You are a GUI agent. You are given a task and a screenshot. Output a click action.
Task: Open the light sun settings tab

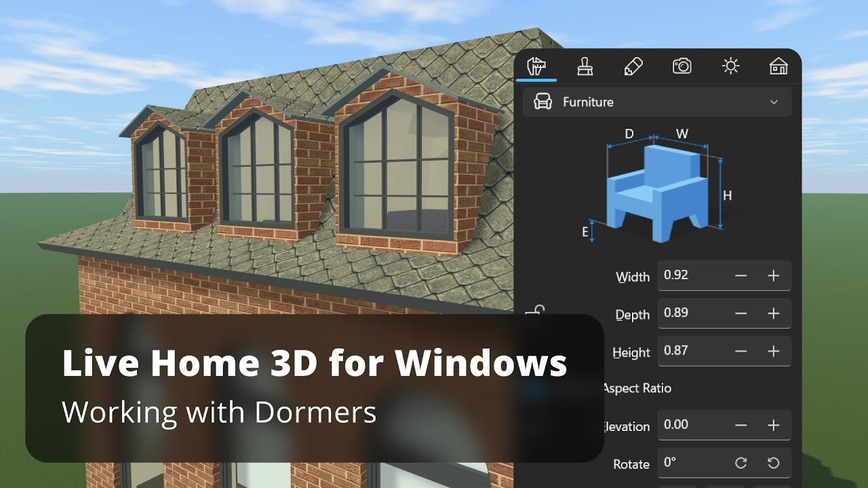(730, 66)
